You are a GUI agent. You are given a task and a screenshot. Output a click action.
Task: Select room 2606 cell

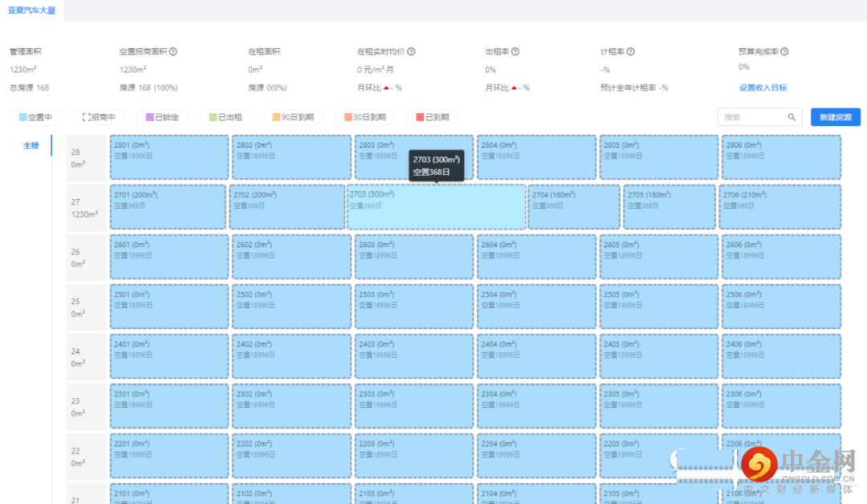[x=781, y=257]
